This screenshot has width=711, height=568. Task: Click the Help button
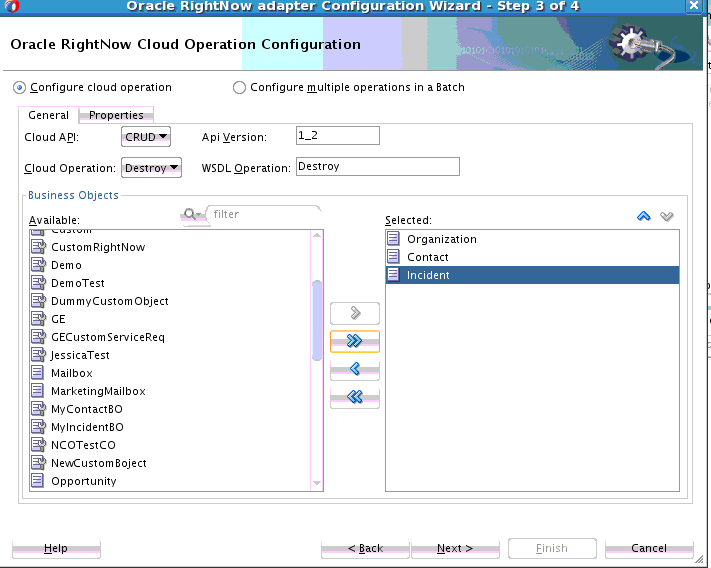[56, 548]
